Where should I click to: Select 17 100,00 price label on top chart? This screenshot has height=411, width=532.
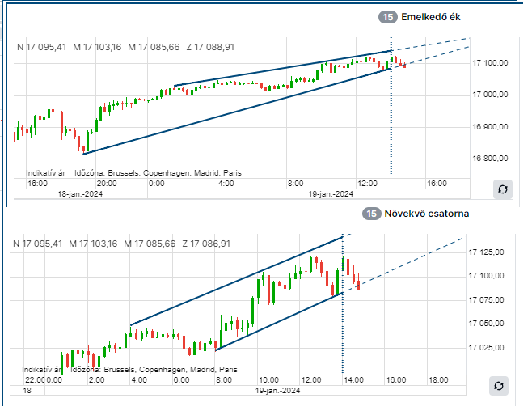tap(490, 63)
